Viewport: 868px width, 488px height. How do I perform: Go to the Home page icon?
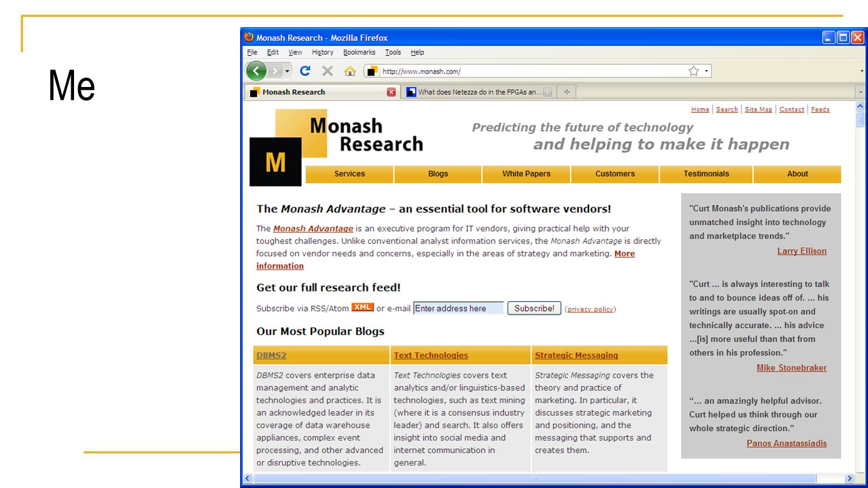tap(350, 71)
